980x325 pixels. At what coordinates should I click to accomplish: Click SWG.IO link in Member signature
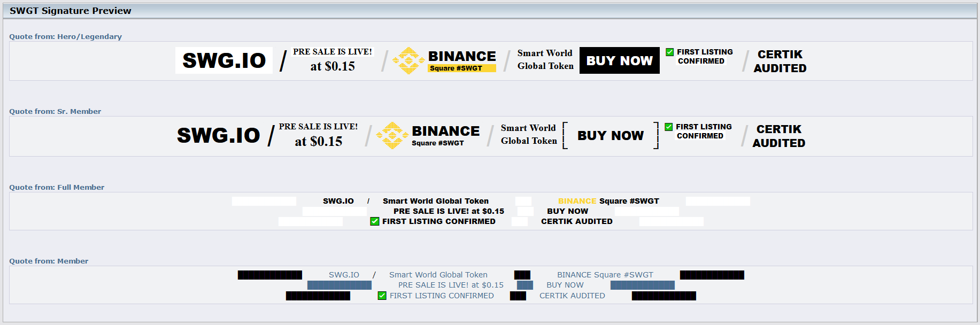click(344, 275)
